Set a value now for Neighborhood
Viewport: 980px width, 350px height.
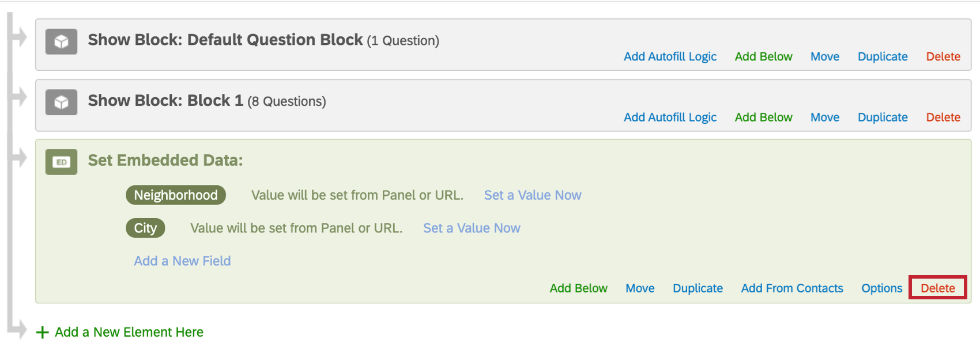click(533, 195)
